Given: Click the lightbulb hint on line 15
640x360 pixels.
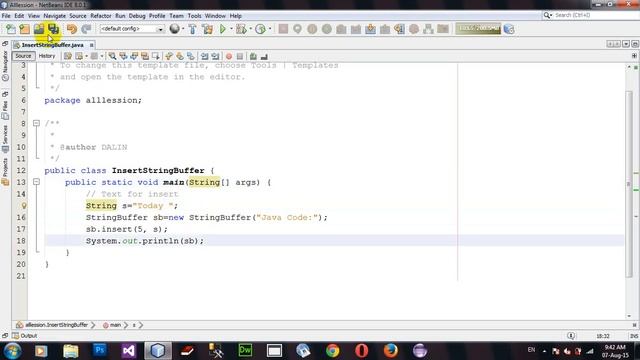Looking at the screenshot, I should coord(24,206).
